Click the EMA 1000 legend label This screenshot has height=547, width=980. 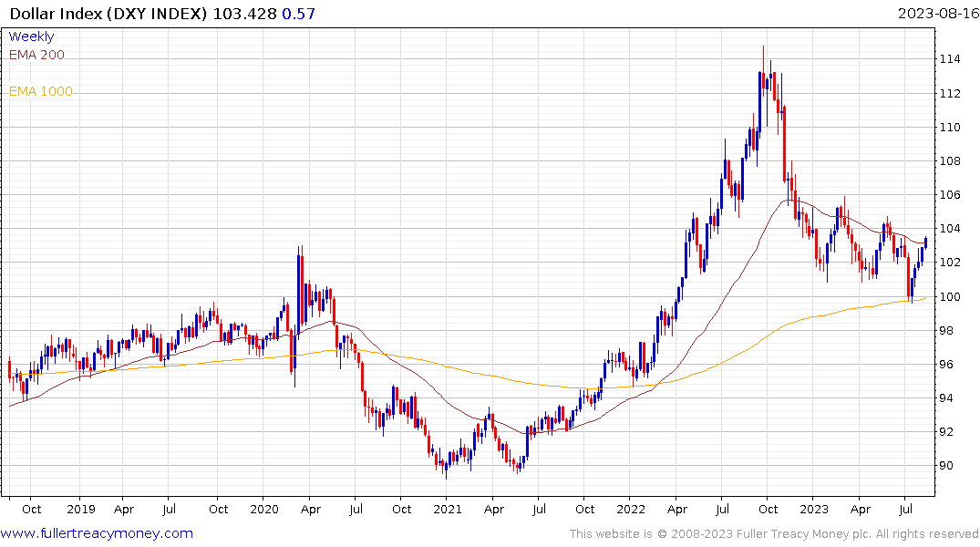(x=41, y=92)
